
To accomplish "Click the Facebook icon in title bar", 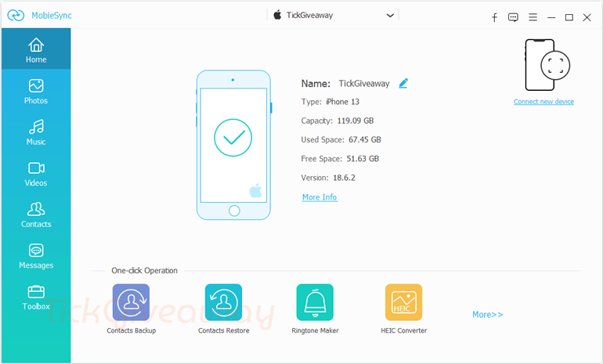I will (495, 17).
